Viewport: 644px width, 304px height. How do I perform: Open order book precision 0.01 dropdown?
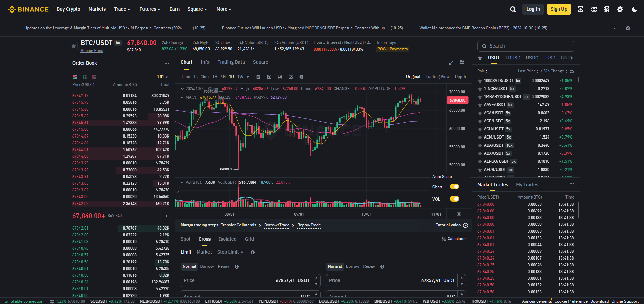tap(162, 77)
